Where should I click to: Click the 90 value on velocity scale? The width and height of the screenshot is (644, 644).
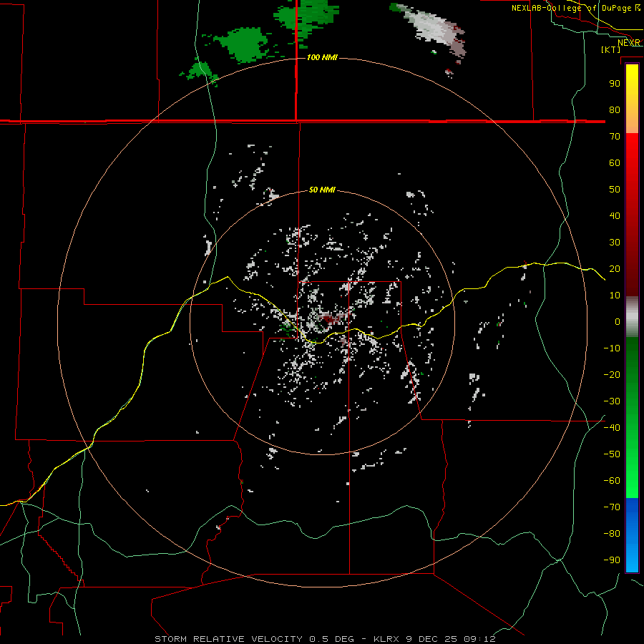(615, 84)
